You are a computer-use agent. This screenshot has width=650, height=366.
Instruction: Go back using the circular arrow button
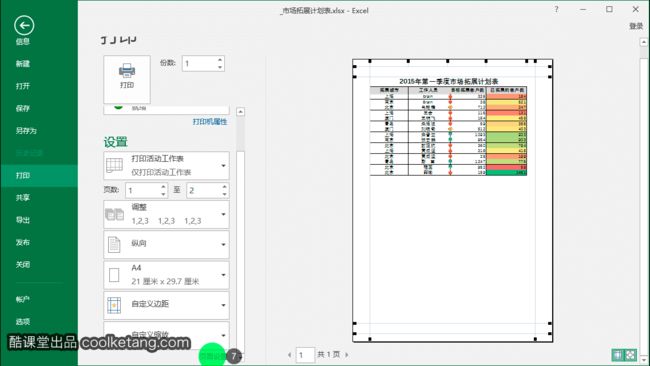(24, 25)
